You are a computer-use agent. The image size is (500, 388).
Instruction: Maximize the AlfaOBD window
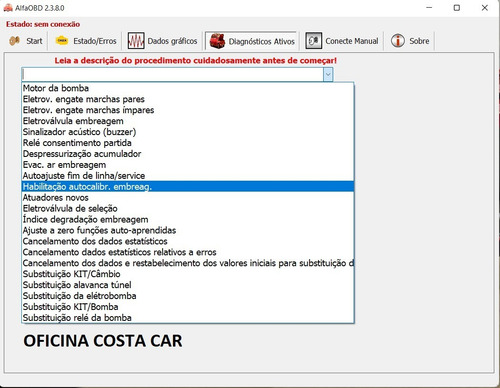coord(457,7)
